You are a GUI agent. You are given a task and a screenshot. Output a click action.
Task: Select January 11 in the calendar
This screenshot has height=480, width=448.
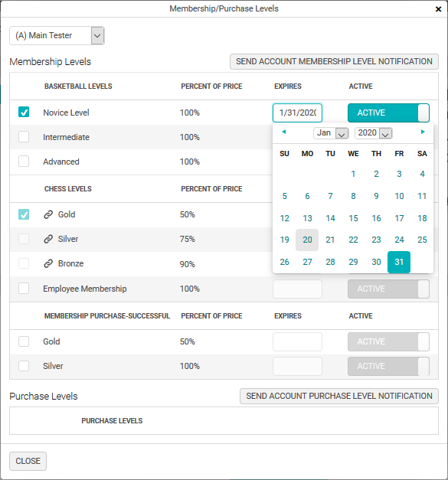422,196
